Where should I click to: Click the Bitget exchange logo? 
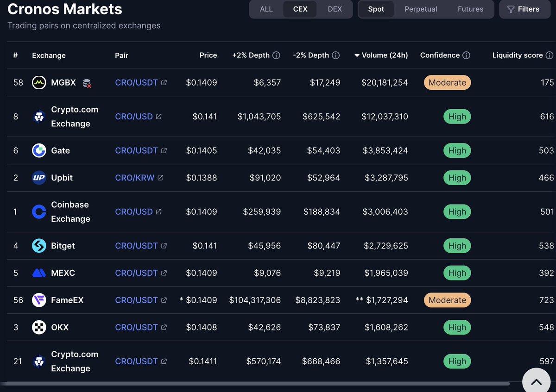click(39, 246)
